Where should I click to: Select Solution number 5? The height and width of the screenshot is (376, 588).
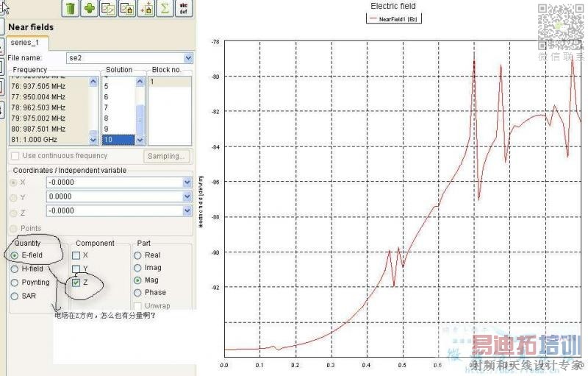pos(118,86)
